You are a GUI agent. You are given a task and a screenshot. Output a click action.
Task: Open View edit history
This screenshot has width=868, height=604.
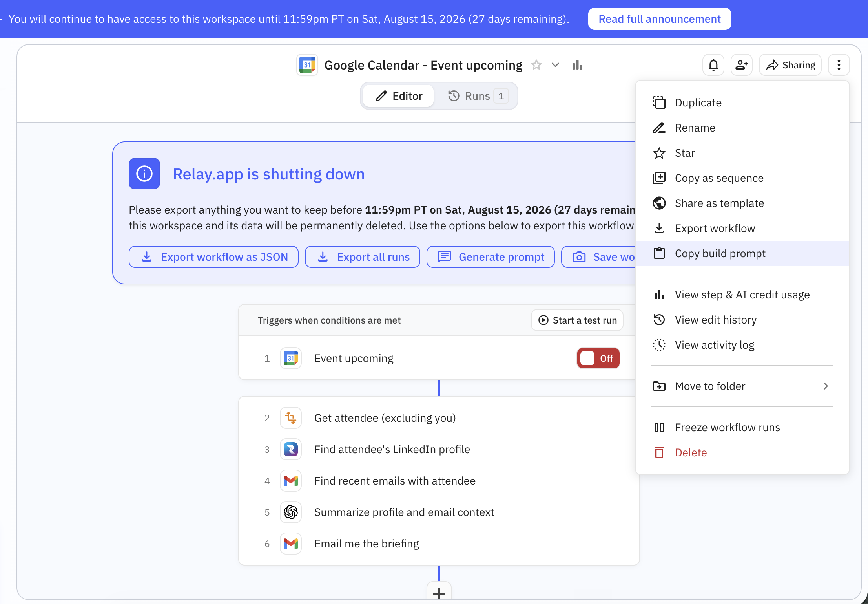pyautogui.click(x=742, y=320)
